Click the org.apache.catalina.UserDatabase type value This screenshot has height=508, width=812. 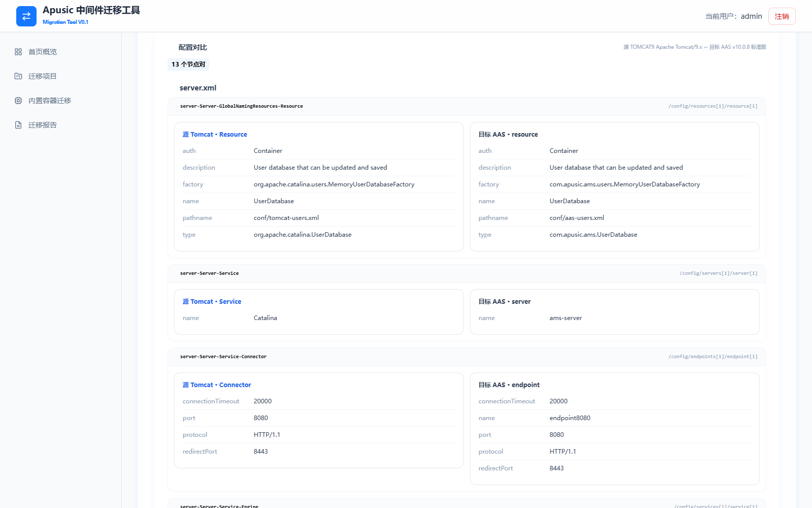[302, 235]
